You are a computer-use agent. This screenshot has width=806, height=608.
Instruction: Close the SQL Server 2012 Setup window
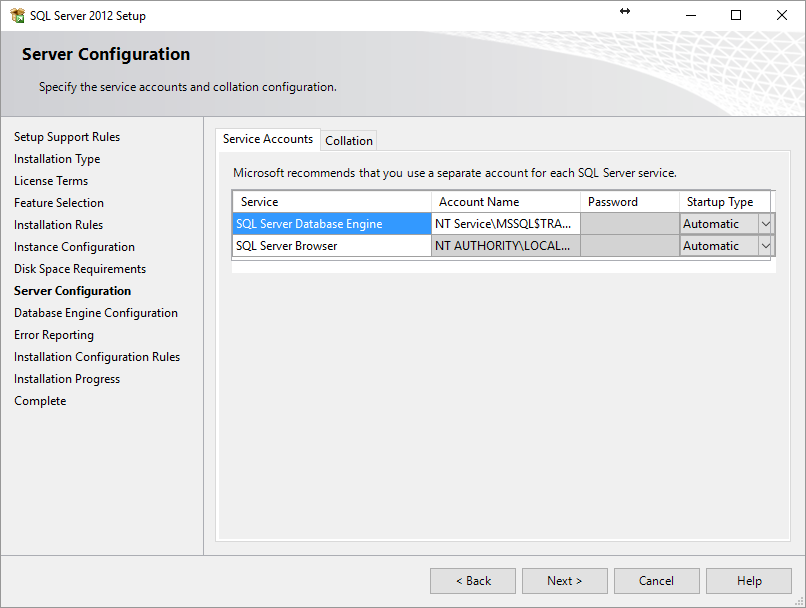(x=782, y=15)
